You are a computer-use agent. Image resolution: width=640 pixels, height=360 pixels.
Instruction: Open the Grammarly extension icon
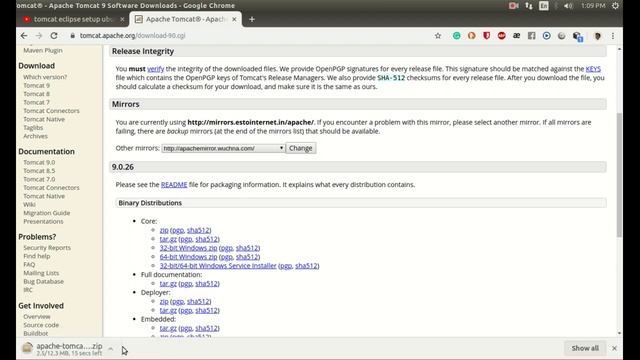click(456, 36)
